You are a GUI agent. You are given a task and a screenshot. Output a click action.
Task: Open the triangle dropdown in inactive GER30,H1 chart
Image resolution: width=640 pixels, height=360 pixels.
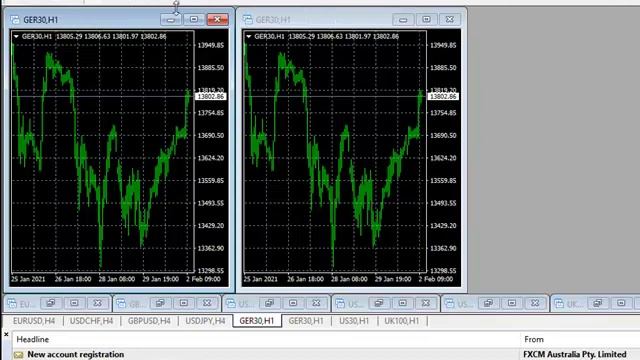[249, 36]
